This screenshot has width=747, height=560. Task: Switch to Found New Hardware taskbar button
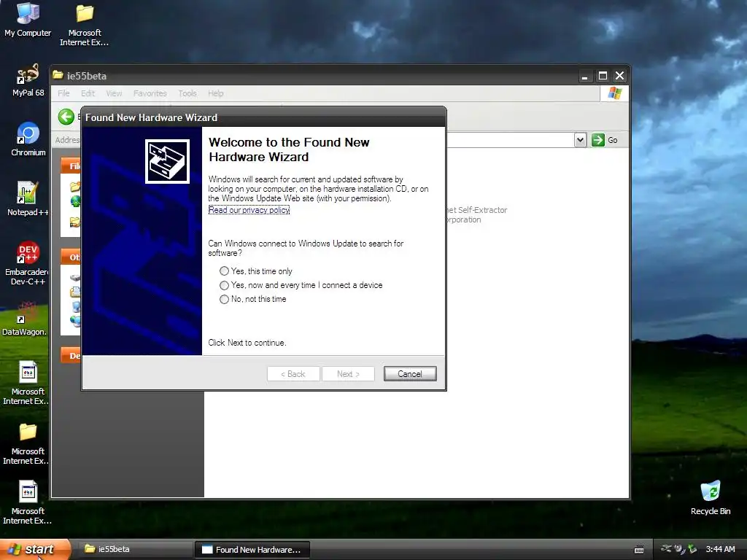[252, 550]
